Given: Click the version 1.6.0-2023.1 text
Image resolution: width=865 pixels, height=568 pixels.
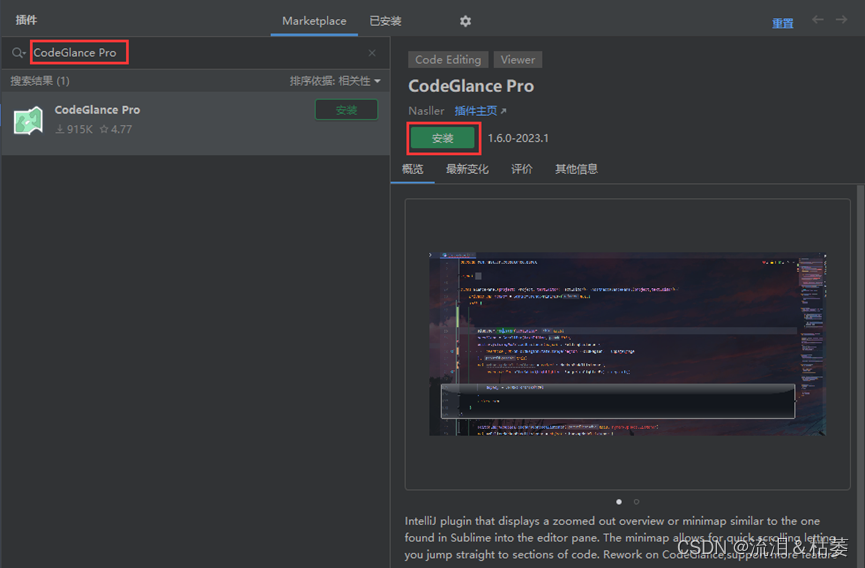Looking at the screenshot, I should pyautogui.click(x=518, y=138).
